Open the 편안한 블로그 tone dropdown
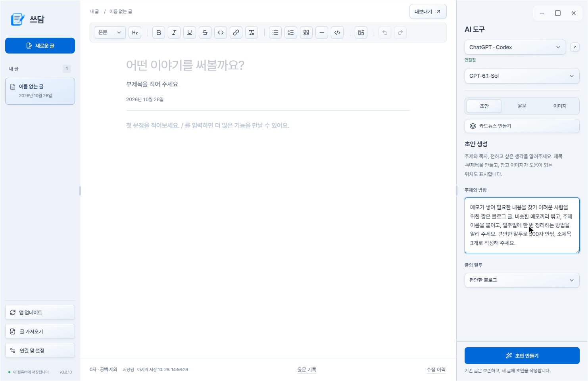 522,280
